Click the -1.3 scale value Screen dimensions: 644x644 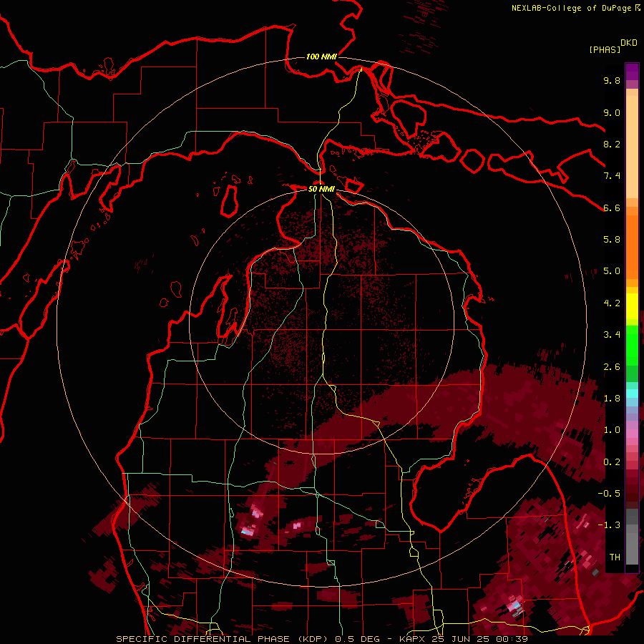pos(609,525)
